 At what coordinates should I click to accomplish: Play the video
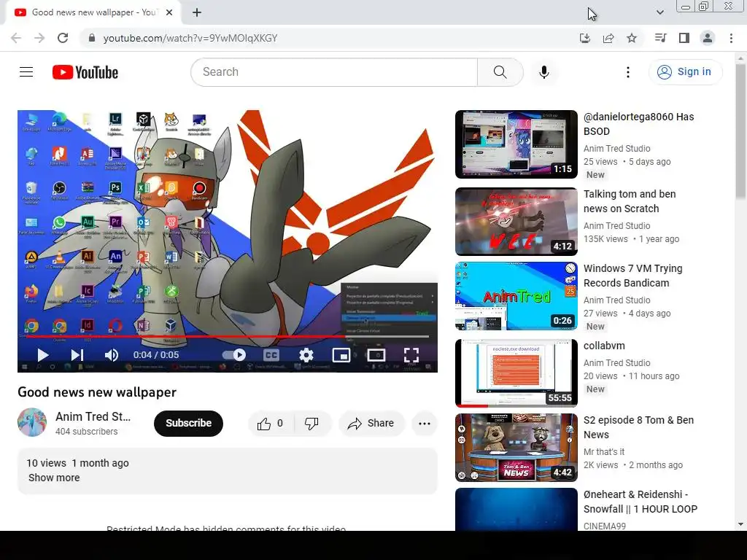[x=43, y=355]
